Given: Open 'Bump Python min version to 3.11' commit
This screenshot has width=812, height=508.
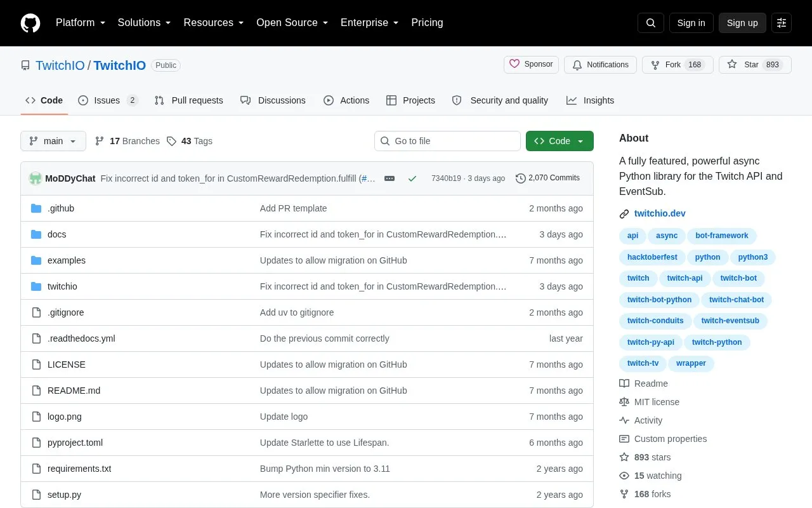Looking at the screenshot, I should (325, 469).
